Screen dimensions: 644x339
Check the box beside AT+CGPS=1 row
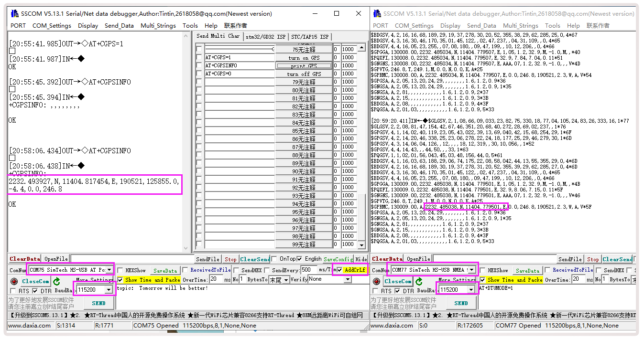199,57
